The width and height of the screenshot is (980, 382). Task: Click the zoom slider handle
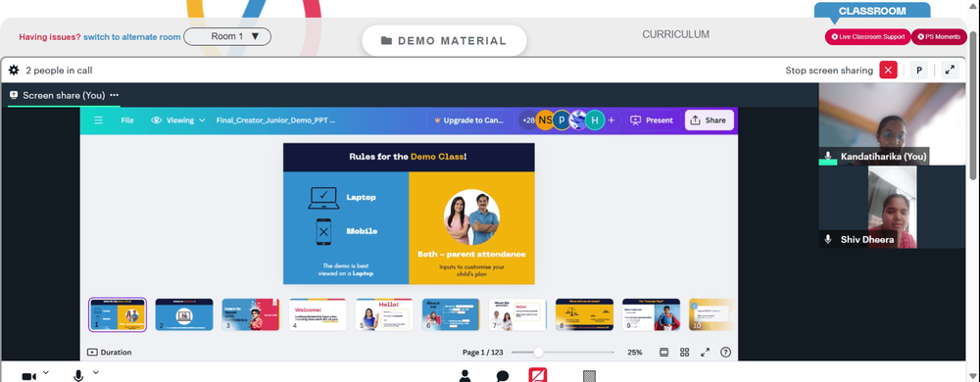click(x=538, y=352)
